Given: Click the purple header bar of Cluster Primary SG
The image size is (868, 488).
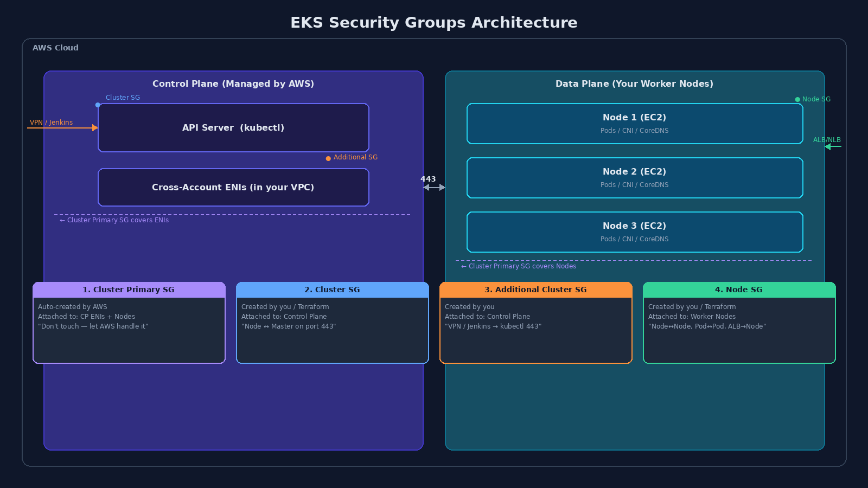Looking at the screenshot, I should click(x=129, y=290).
